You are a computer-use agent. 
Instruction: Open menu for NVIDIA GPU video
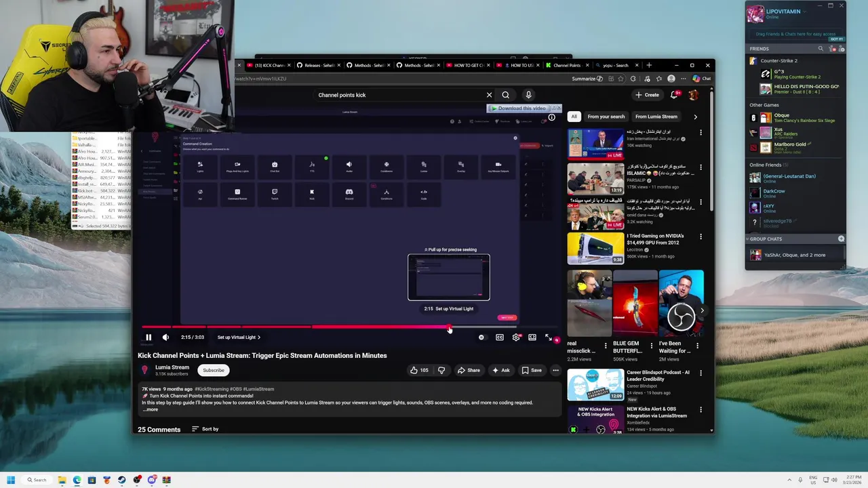click(701, 237)
